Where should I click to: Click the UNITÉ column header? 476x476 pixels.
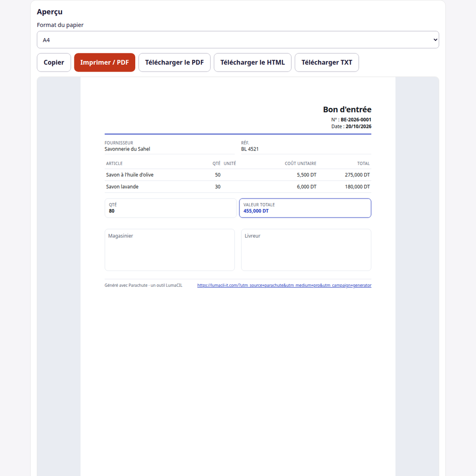coord(230,164)
